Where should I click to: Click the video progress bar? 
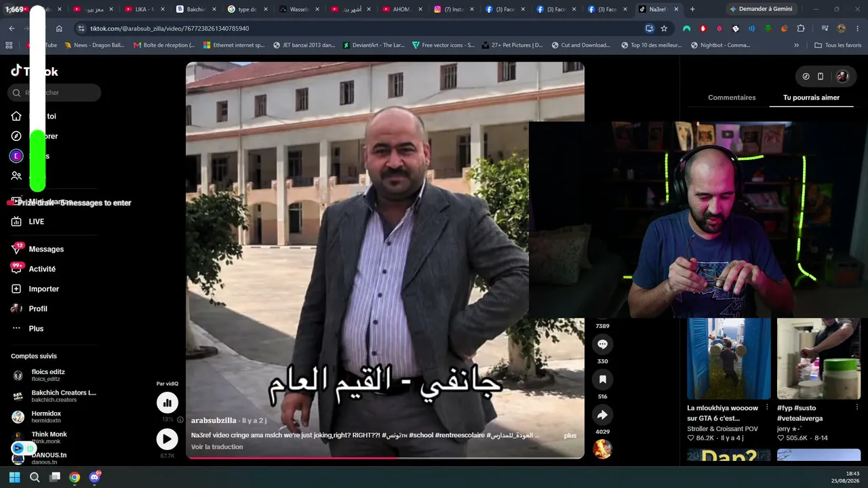coord(384,457)
